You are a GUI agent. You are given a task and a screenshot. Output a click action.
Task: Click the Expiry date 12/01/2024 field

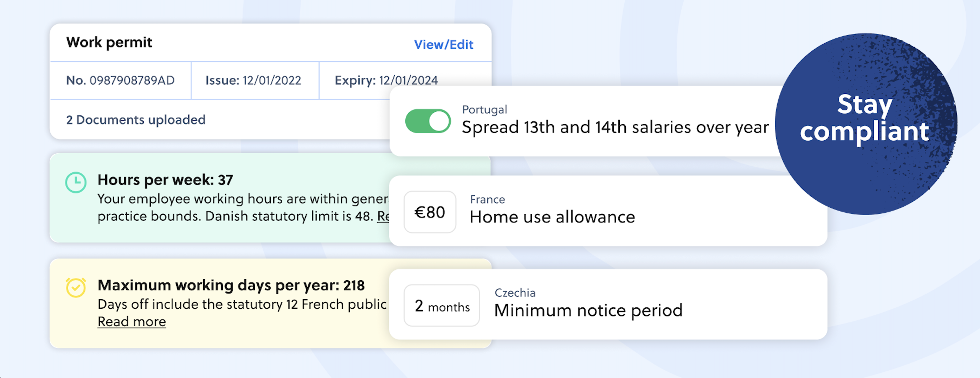[386, 80]
